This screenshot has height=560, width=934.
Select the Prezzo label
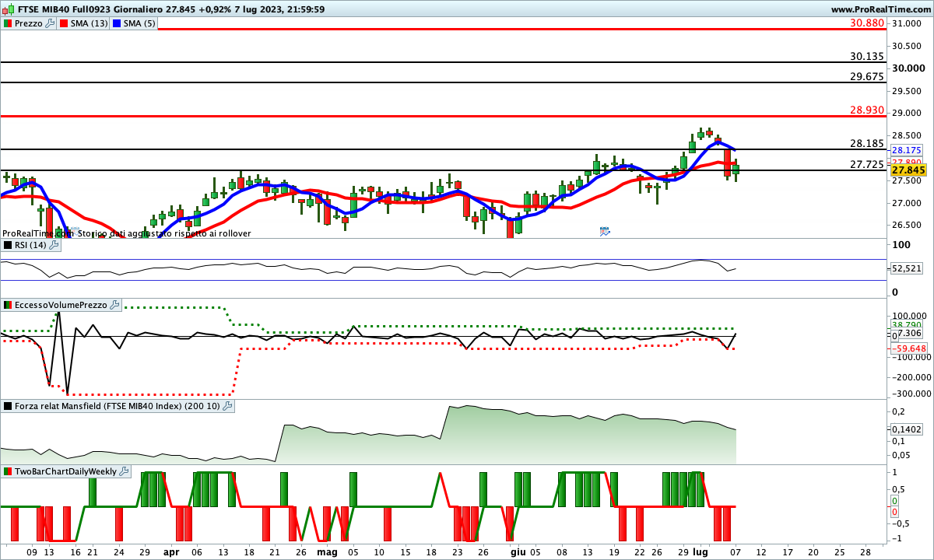point(29,23)
